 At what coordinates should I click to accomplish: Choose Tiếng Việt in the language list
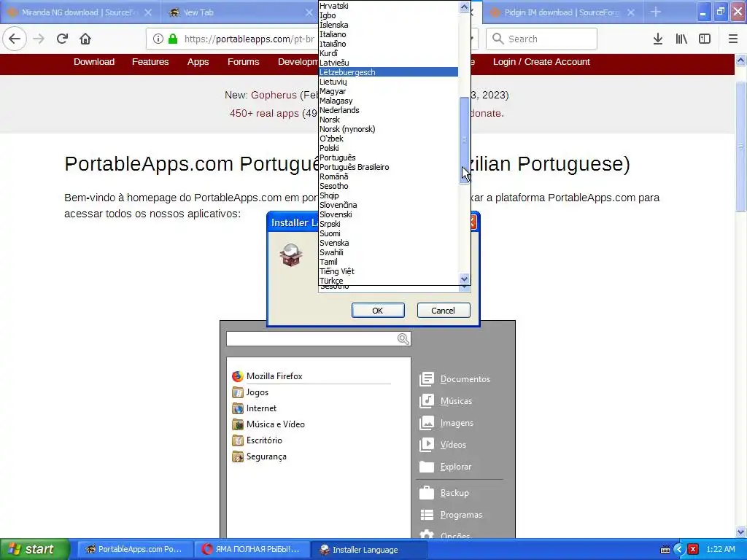pyautogui.click(x=388, y=271)
